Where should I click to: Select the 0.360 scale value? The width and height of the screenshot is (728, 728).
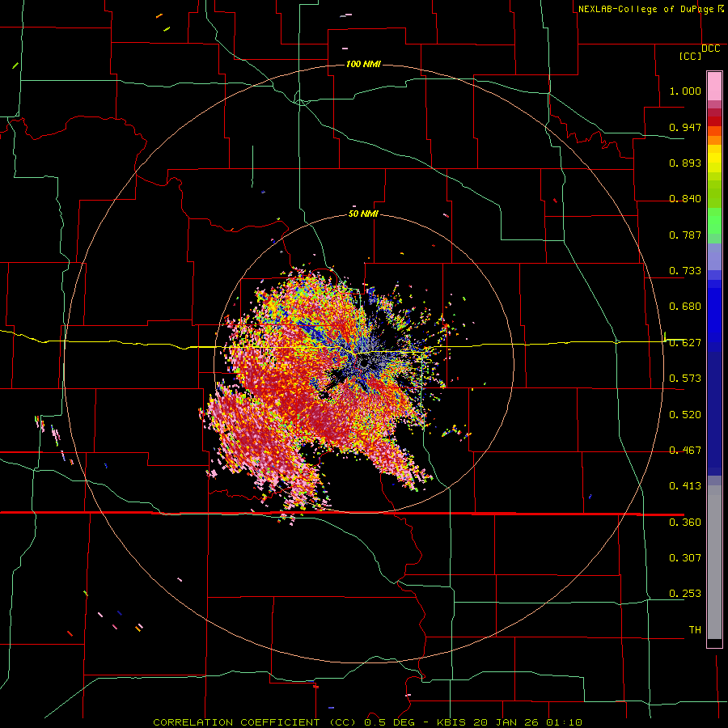pos(685,523)
